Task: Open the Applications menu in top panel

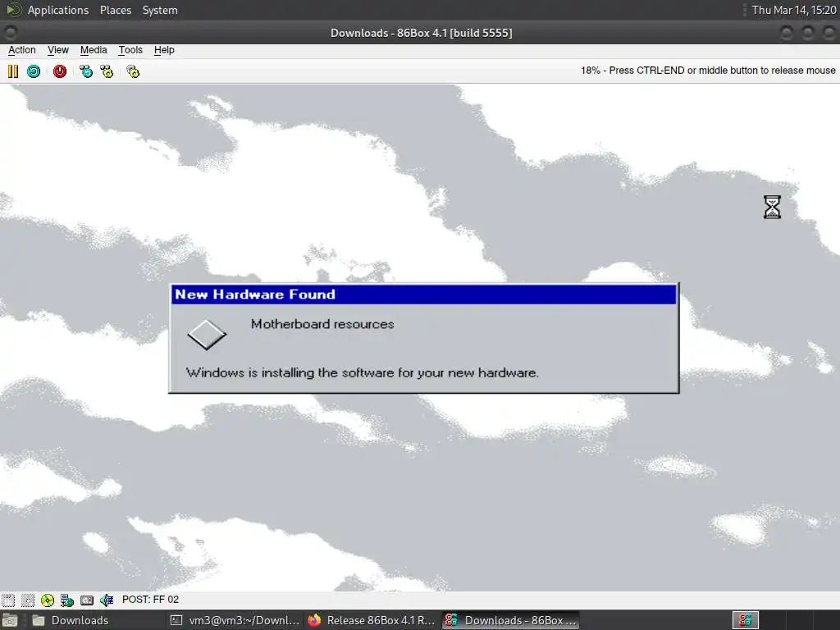Action: (58, 10)
